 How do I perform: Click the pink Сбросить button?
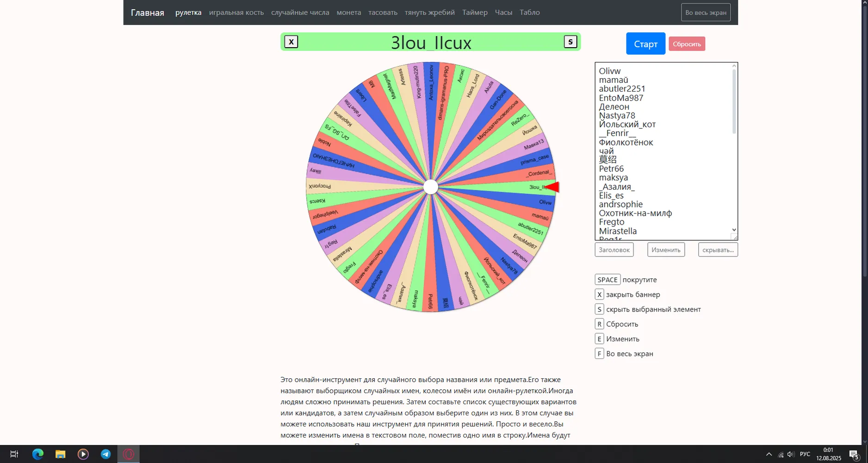click(x=687, y=44)
